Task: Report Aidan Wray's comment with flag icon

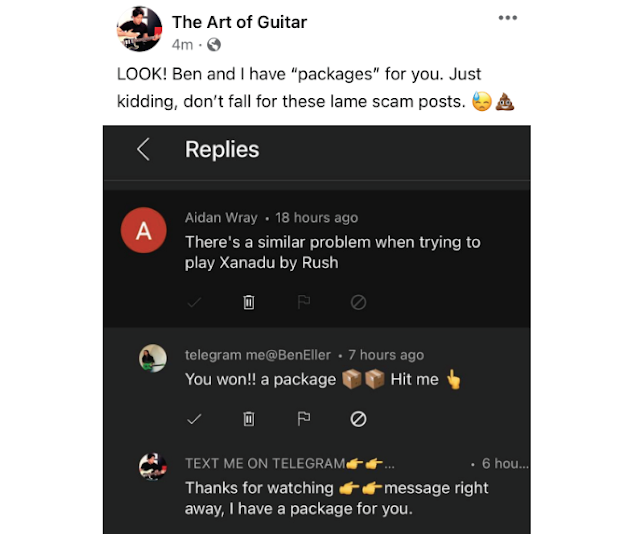Action: 304,302
